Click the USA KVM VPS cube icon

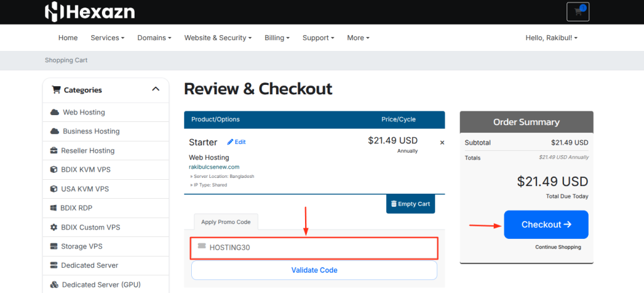point(53,189)
